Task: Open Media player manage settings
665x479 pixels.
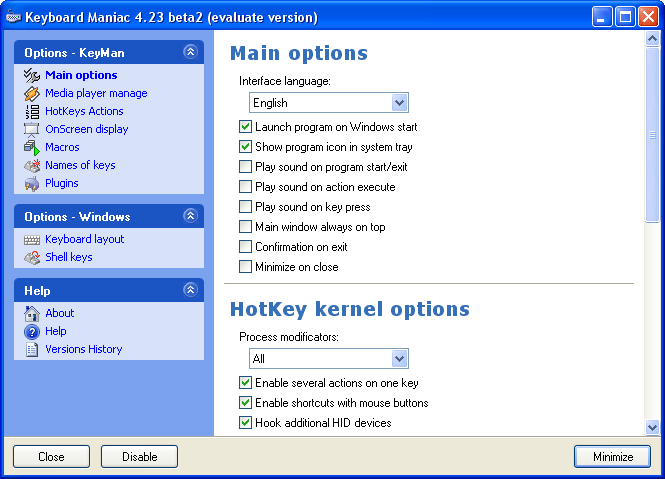Action: tap(96, 93)
